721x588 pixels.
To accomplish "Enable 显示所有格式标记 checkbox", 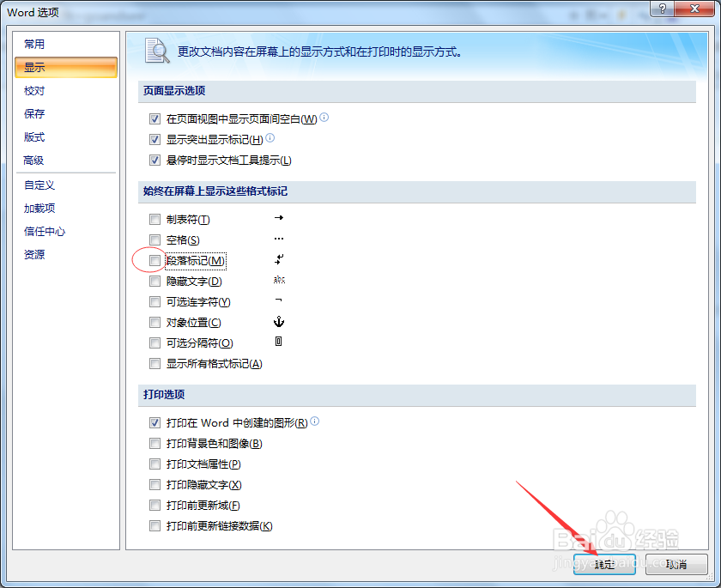I will (155, 364).
